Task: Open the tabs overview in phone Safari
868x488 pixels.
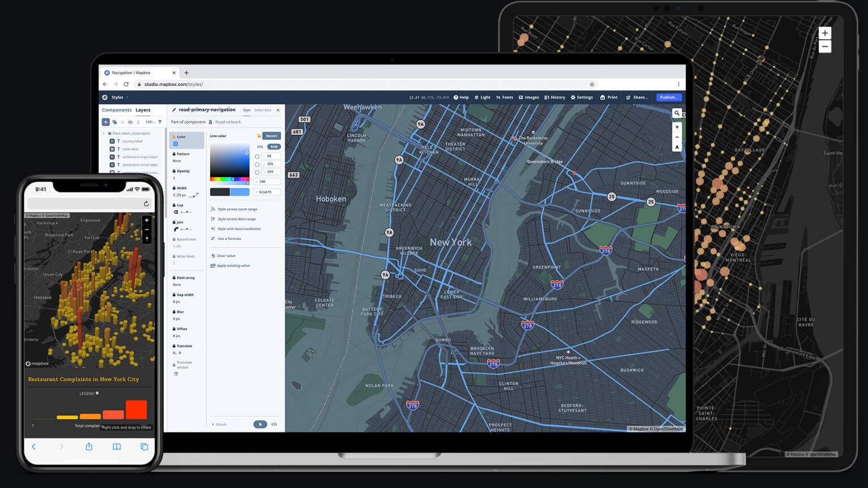Action: (144, 447)
